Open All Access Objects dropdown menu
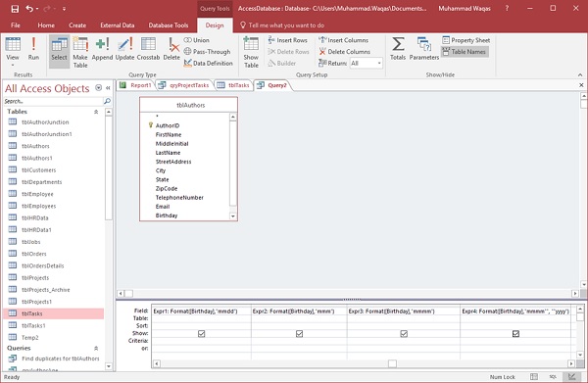Viewport: 588px width, 383px height. 98,88
